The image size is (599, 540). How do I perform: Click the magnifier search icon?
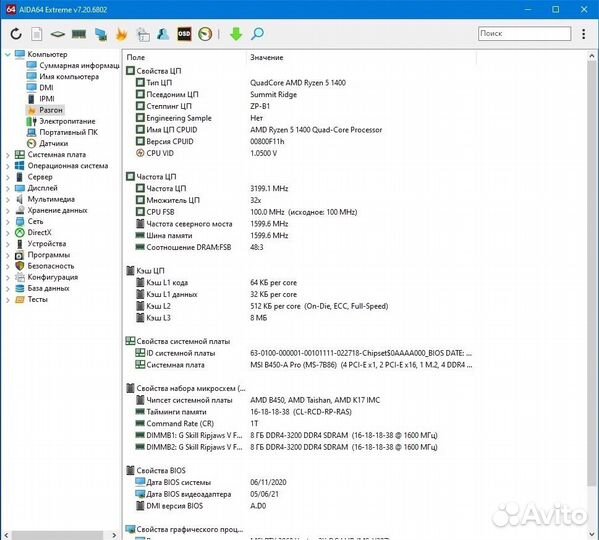click(257, 34)
